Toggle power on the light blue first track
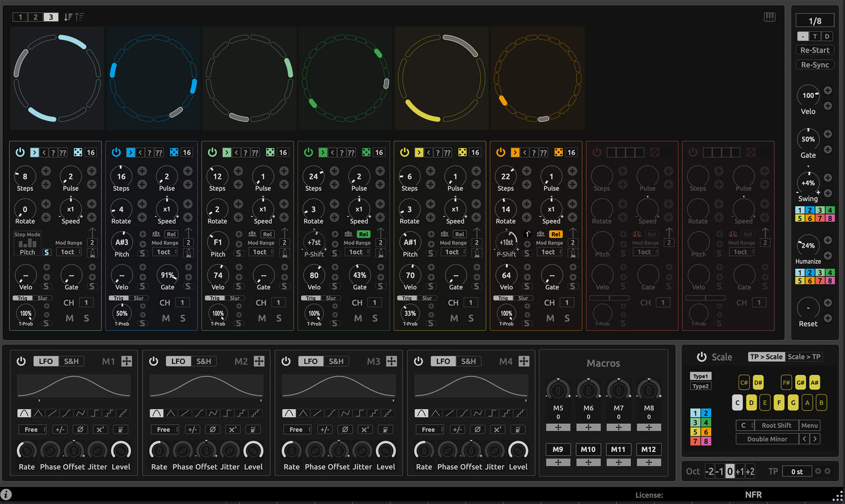The image size is (845, 504). [20, 152]
